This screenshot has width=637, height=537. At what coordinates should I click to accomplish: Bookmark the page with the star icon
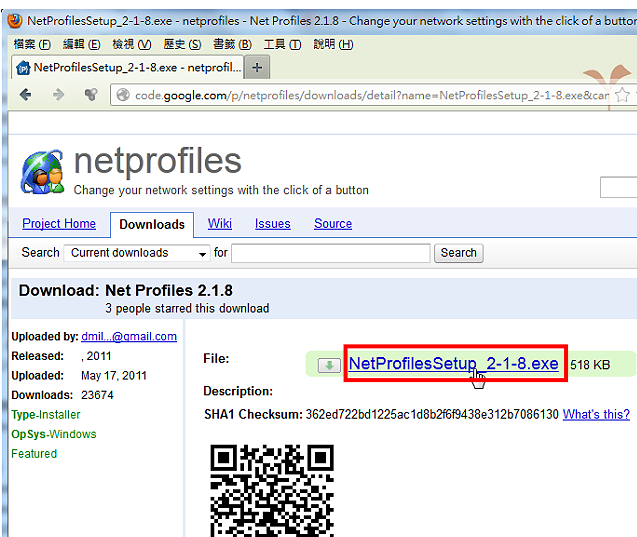coord(622,95)
